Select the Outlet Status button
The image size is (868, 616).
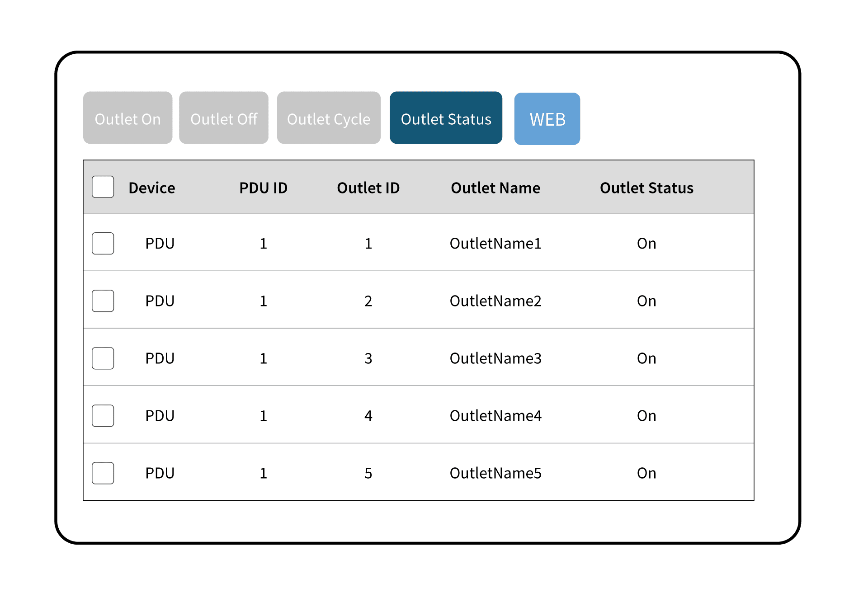click(446, 118)
